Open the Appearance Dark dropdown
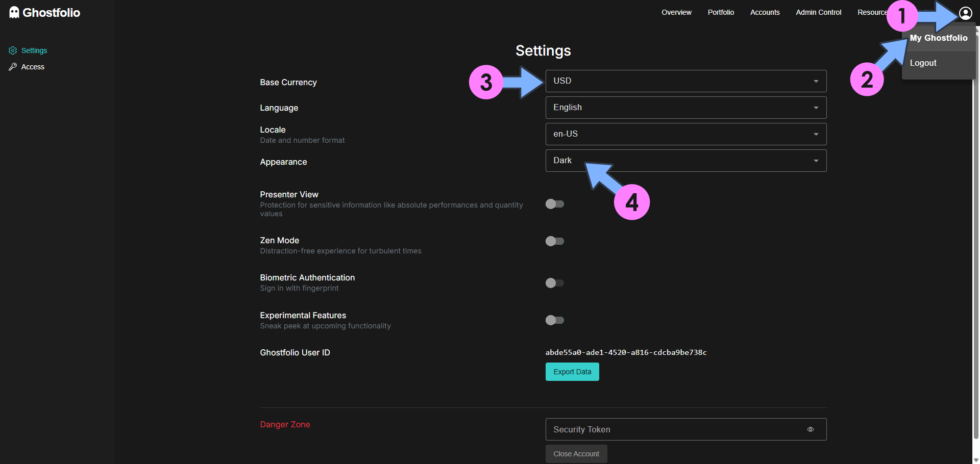 [685, 161]
